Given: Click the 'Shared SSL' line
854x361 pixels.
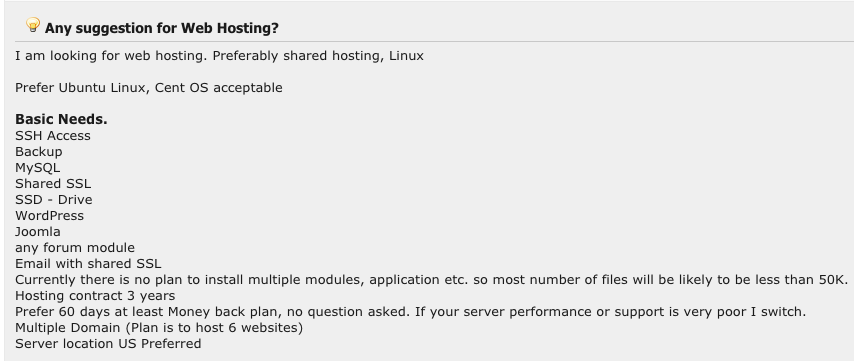Looking at the screenshot, I should click(53, 183).
